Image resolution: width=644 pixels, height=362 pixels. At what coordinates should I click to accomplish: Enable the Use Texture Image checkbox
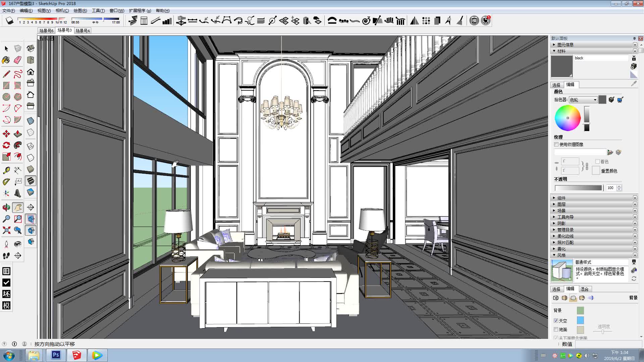[x=556, y=144]
